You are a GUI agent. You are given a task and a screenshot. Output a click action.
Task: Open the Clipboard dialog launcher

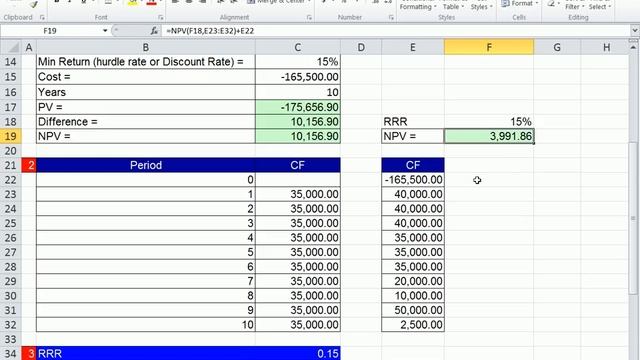click(x=42, y=18)
